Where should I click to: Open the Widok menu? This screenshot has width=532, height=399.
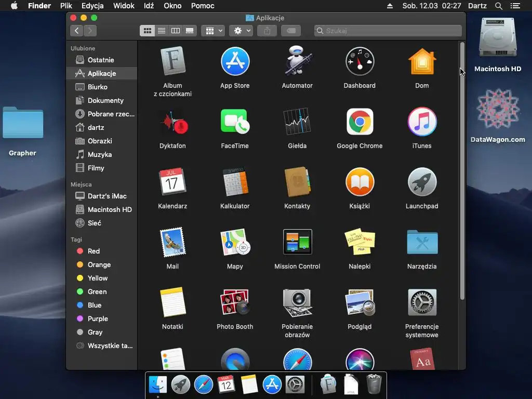(x=124, y=6)
